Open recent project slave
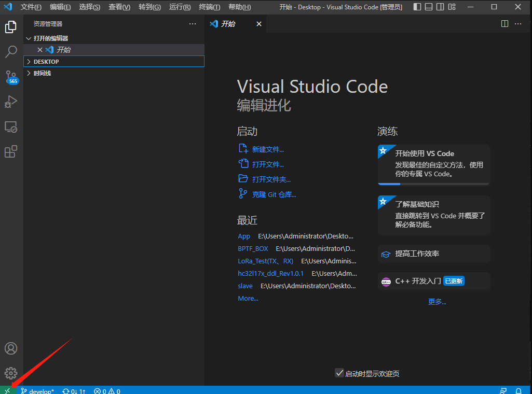Viewport: 532px width, 394px height. tap(245, 286)
